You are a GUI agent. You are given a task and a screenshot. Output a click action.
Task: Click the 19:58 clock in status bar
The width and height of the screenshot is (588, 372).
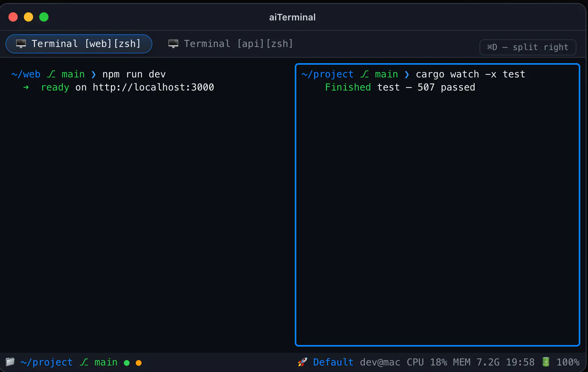coord(520,362)
